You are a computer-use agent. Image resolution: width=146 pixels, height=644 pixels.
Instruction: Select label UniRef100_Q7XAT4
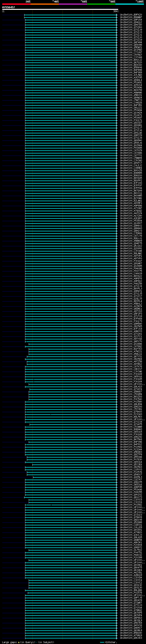[131, 389]
